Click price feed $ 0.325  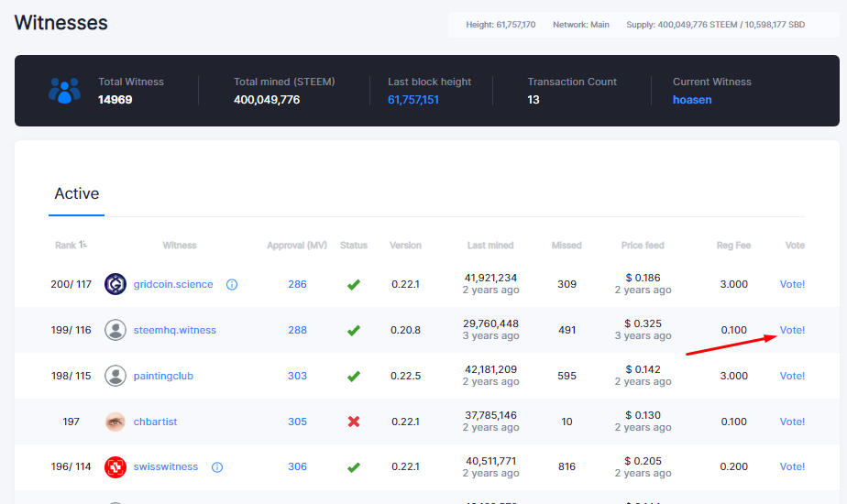(x=643, y=323)
